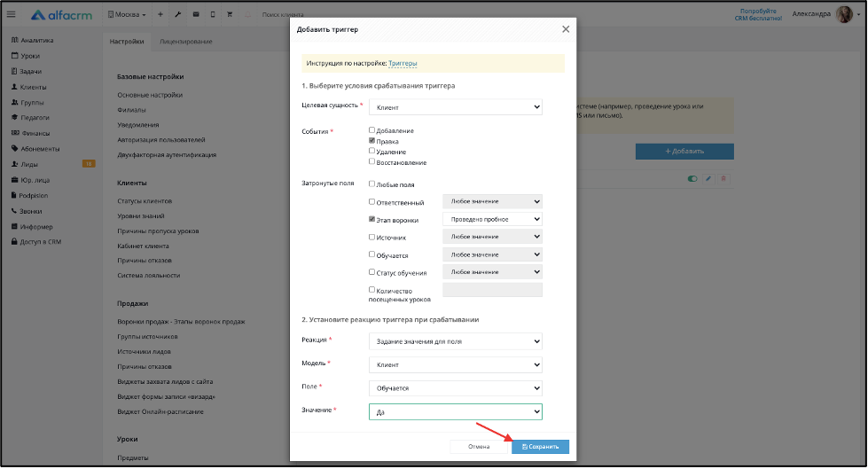Open Статусы клиентов settings item
The image size is (868, 469).
[145, 201]
